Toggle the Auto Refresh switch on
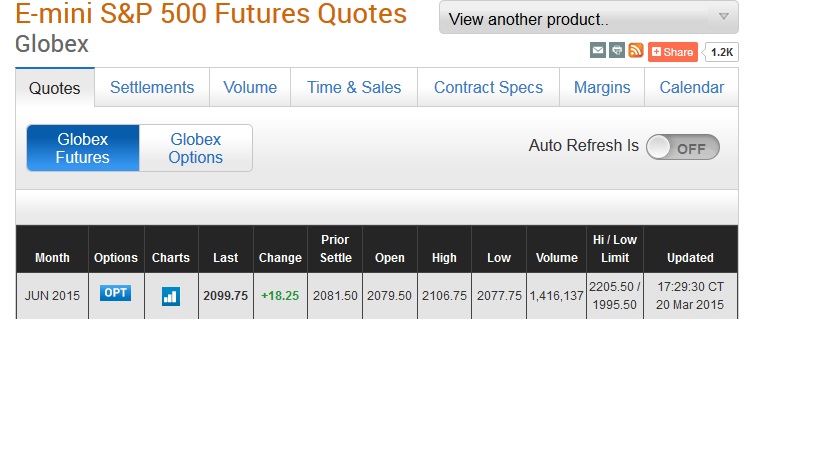This screenshot has height=460, width=819. click(683, 147)
